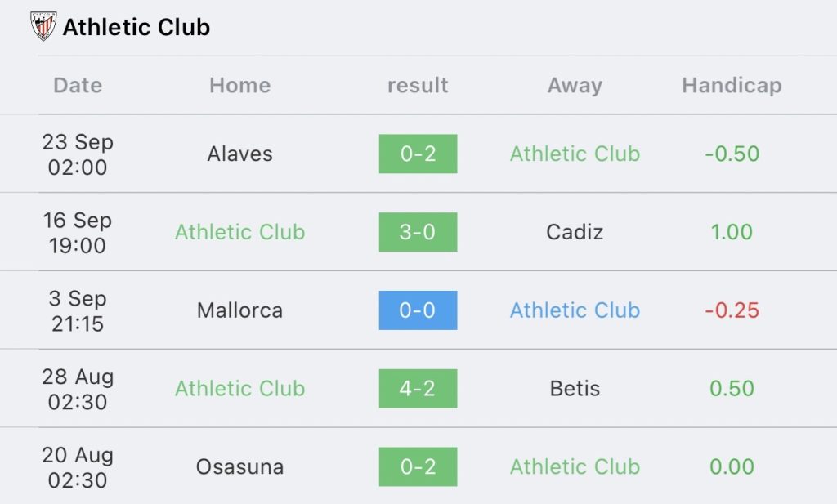Select the Home column header
The height and width of the screenshot is (504, 837).
(x=240, y=85)
